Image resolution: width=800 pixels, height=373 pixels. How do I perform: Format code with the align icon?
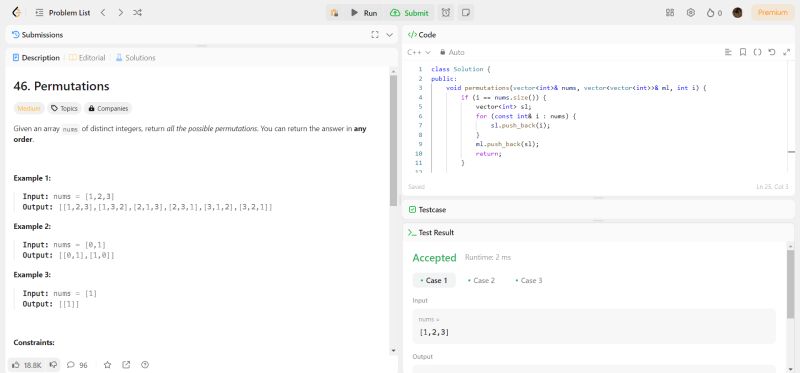728,52
